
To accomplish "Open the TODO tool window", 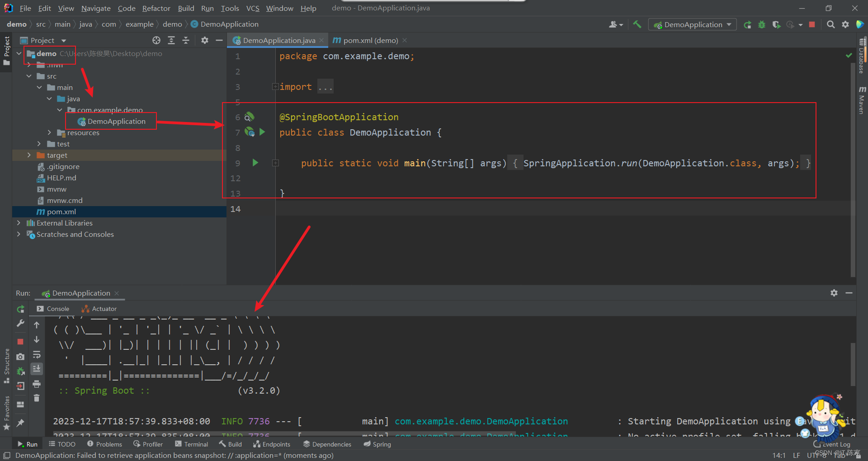I will point(62,444).
